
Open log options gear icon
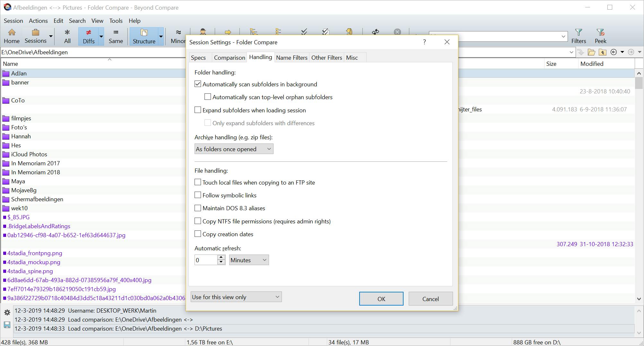(7, 313)
